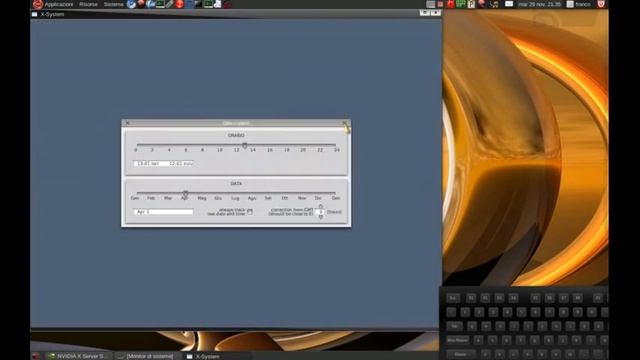The image size is (640, 360).
Task: Click the X-System window icon in its title bar
Action: click(x=35, y=14)
